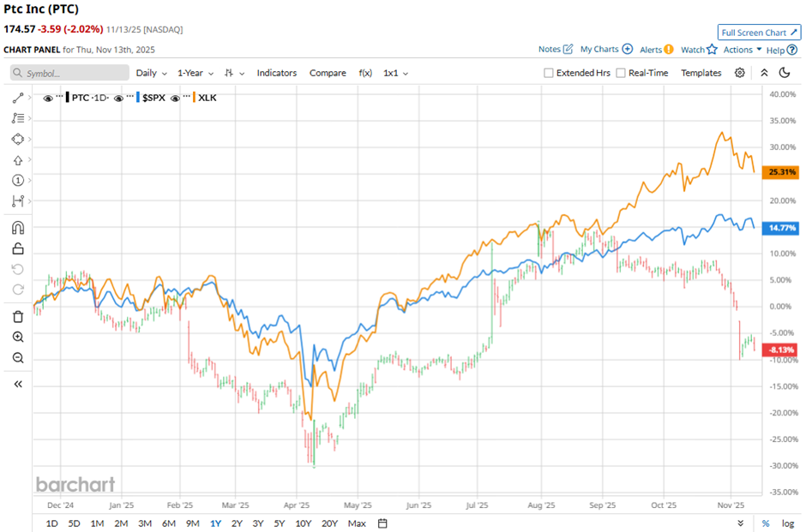The height and width of the screenshot is (532, 806).
Task: Click the XLK orange color swatch
Action: [x=194, y=98]
